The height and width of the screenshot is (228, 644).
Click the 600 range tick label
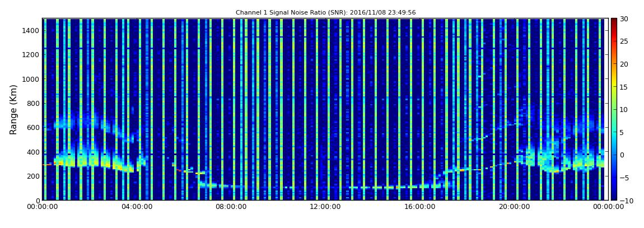[x=34, y=127]
